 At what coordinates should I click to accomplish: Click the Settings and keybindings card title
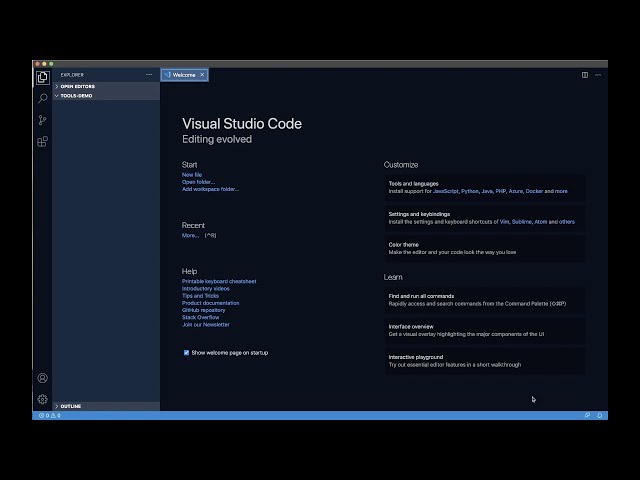tap(419, 214)
